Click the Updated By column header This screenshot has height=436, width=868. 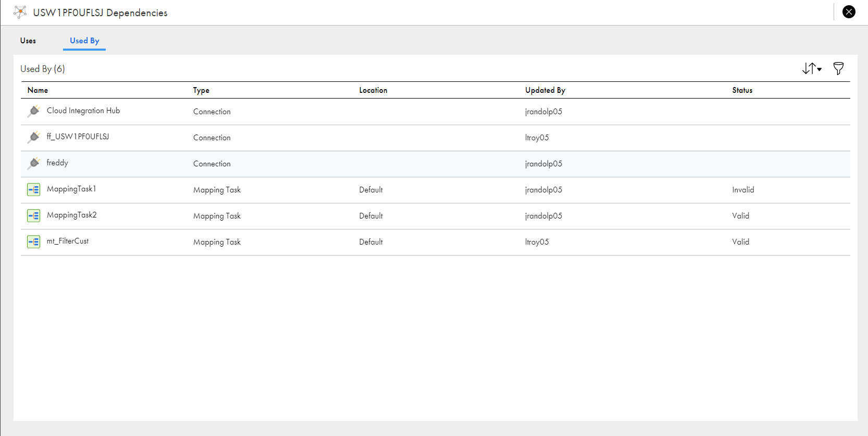click(545, 90)
